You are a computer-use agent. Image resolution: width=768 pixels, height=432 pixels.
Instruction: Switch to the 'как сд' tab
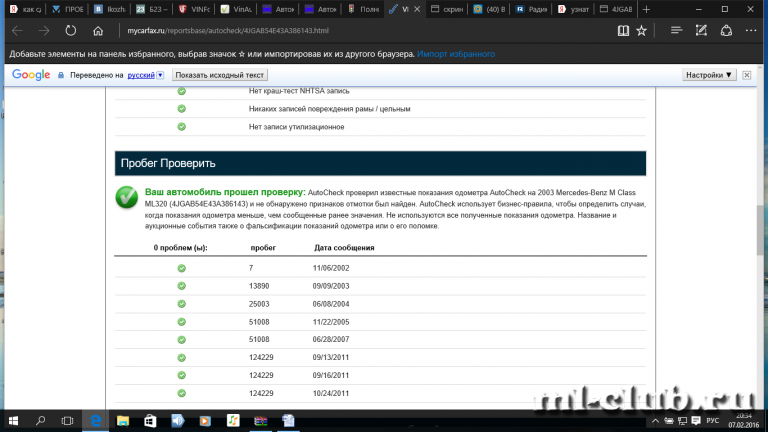tap(25, 9)
